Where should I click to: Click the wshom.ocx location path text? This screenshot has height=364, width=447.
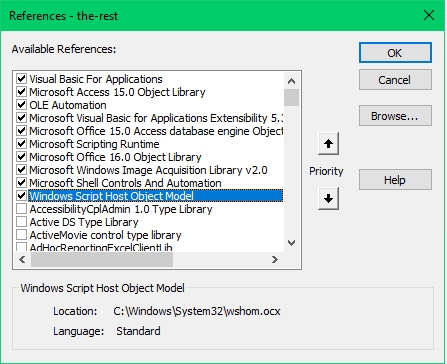(197, 311)
